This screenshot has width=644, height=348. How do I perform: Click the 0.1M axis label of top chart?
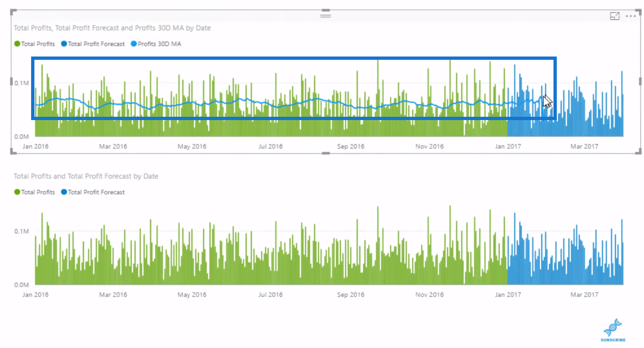[x=21, y=83]
